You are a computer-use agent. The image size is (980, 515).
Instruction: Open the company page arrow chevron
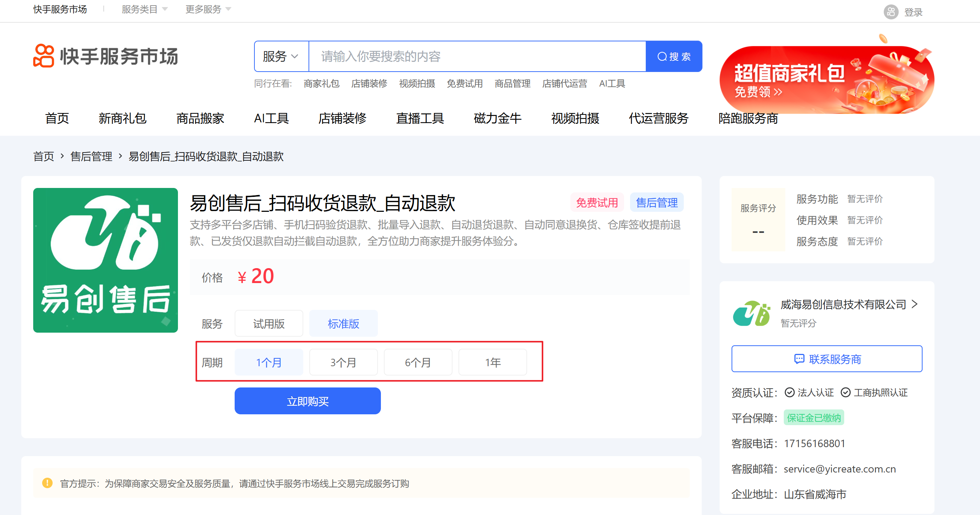(x=915, y=304)
